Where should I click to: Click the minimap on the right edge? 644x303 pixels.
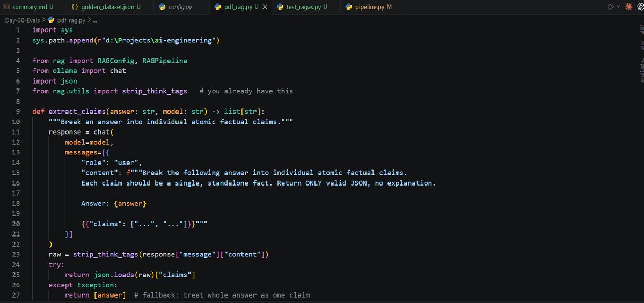641,54
